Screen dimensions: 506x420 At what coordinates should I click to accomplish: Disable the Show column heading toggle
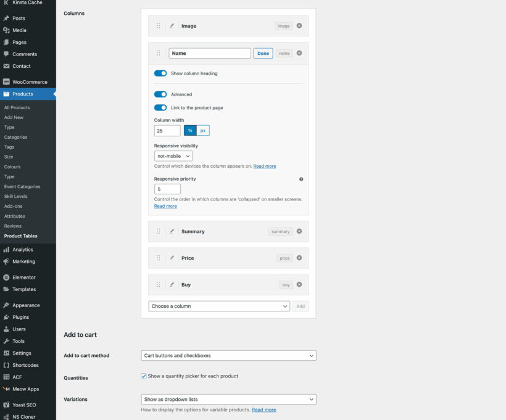point(160,73)
